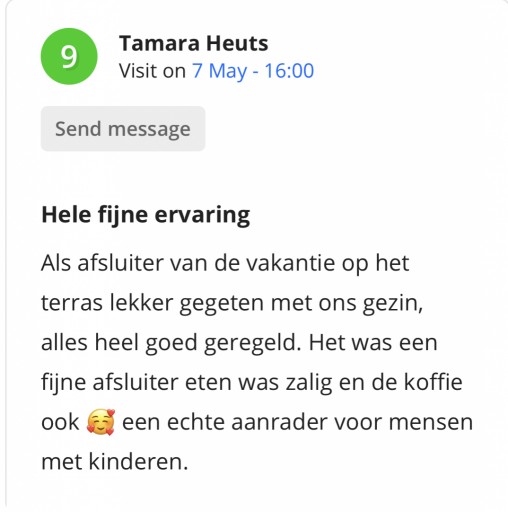Click the words 'Het was een' in review
The image size is (508, 512).
click(x=373, y=343)
